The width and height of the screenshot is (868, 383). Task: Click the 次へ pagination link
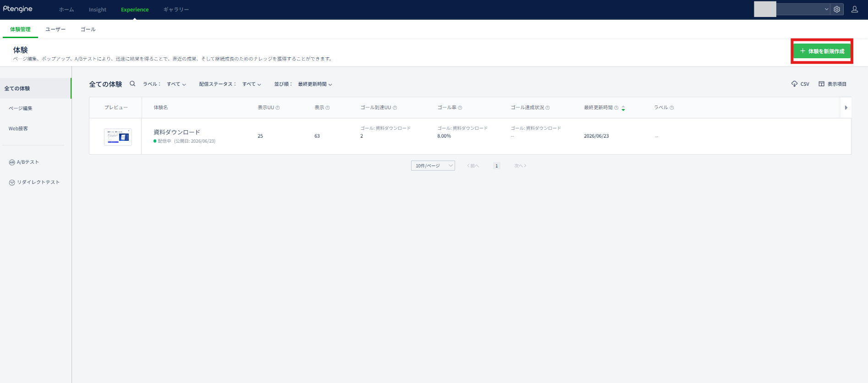point(520,166)
